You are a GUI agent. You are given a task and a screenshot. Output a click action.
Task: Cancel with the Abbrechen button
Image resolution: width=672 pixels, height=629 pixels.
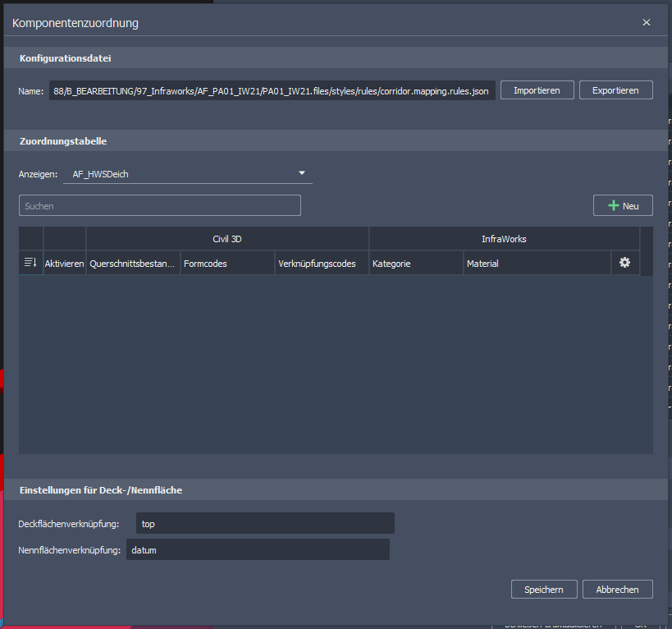pyautogui.click(x=618, y=589)
